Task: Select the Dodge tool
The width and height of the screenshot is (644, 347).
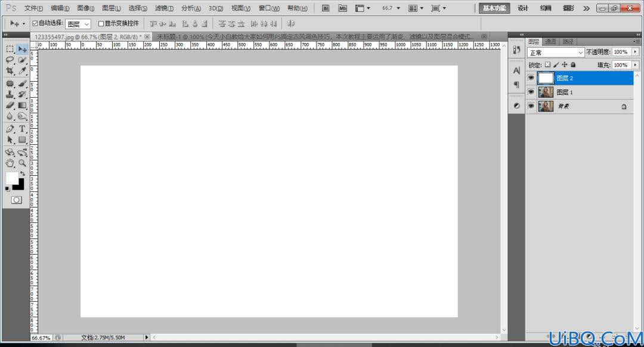Action: click(x=22, y=116)
